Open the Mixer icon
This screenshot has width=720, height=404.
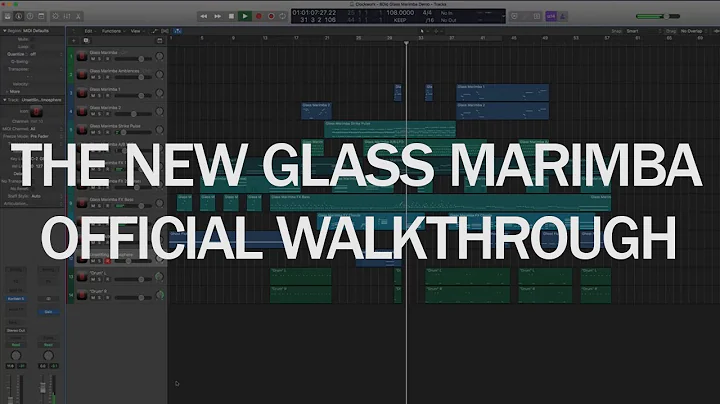click(67, 16)
